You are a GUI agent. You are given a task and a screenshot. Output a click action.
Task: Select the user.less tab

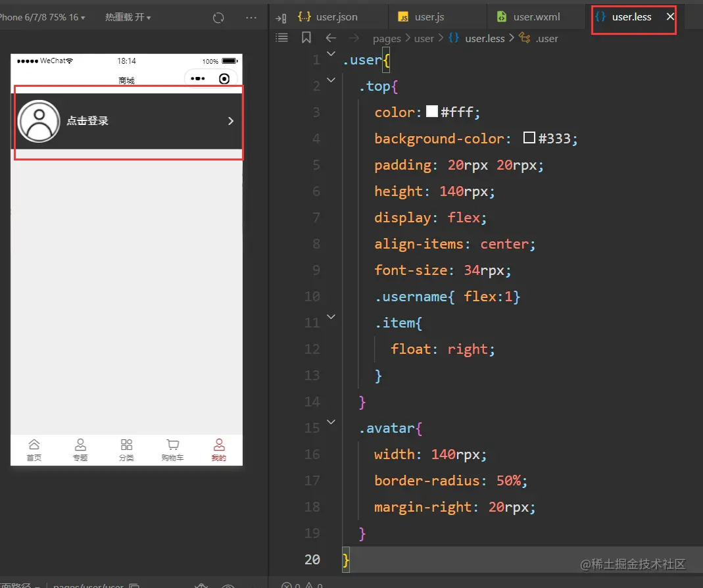631,17
